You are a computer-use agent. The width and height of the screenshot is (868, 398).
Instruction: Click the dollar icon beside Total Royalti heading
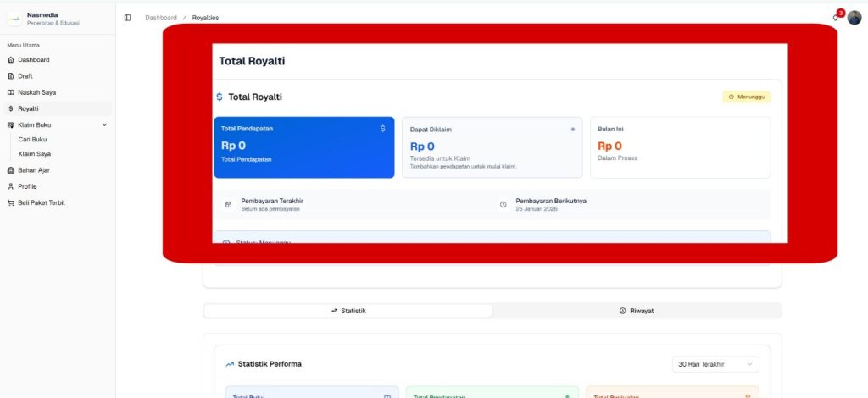(x=220, y=97)
